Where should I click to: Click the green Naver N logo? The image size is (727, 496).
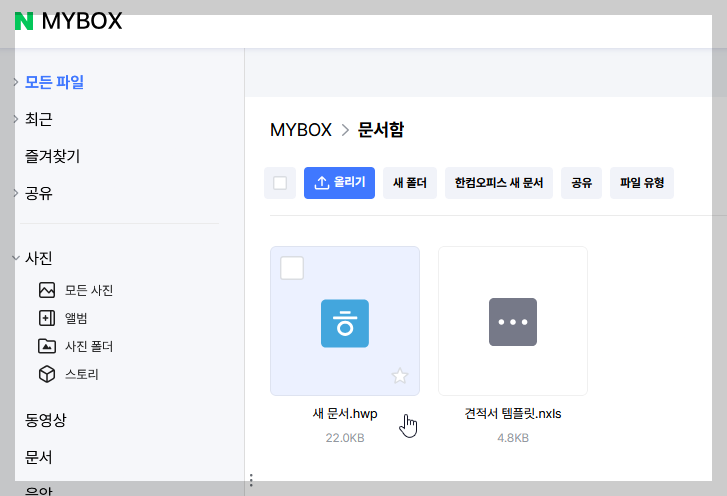coord(24,21)
